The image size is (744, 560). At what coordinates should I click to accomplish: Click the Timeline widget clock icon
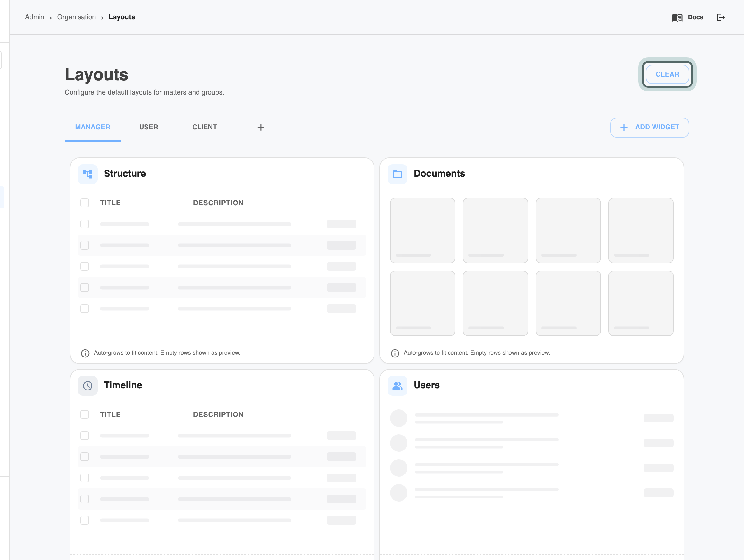tap(88, 386)
